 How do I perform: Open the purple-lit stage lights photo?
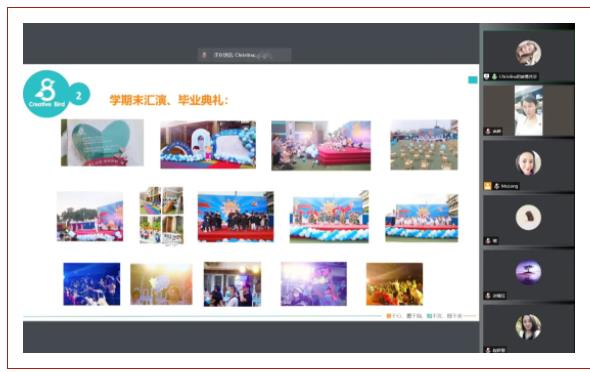(x=314, y=284)
